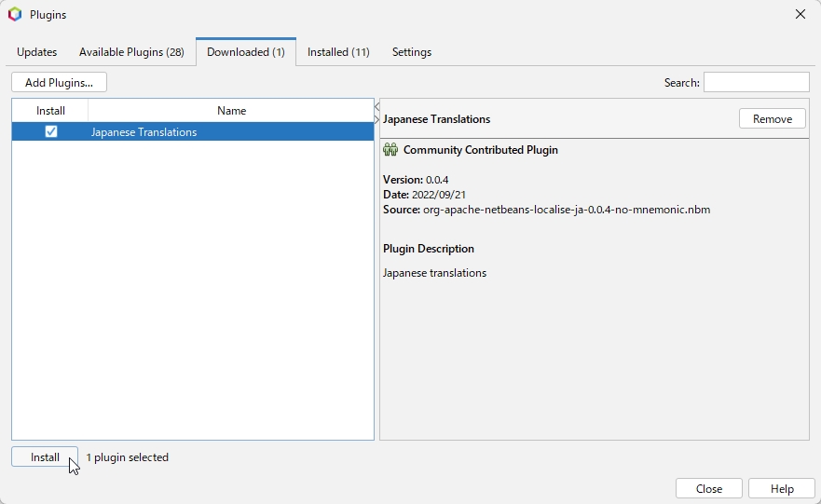Go to the Installed (11) tab

point(338,52)
